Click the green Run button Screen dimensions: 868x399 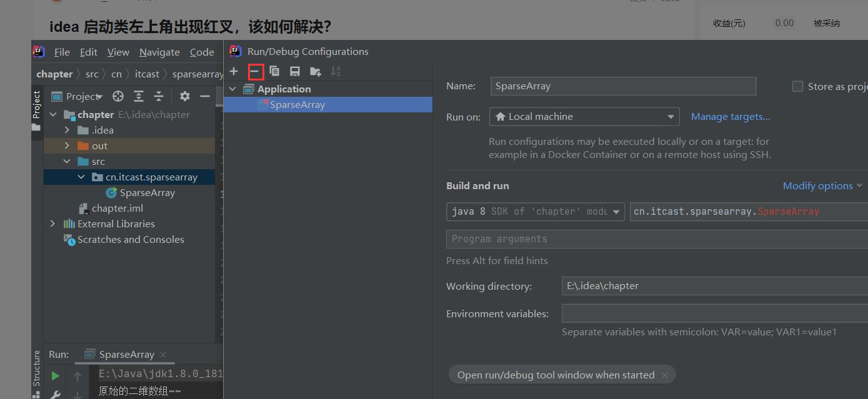[56, 376]
